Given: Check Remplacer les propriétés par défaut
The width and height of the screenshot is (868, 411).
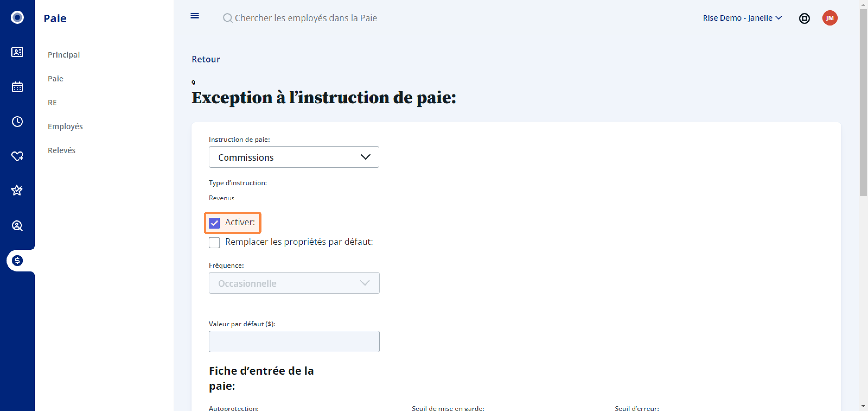Looking at the screenshot, I should (214, 242).
